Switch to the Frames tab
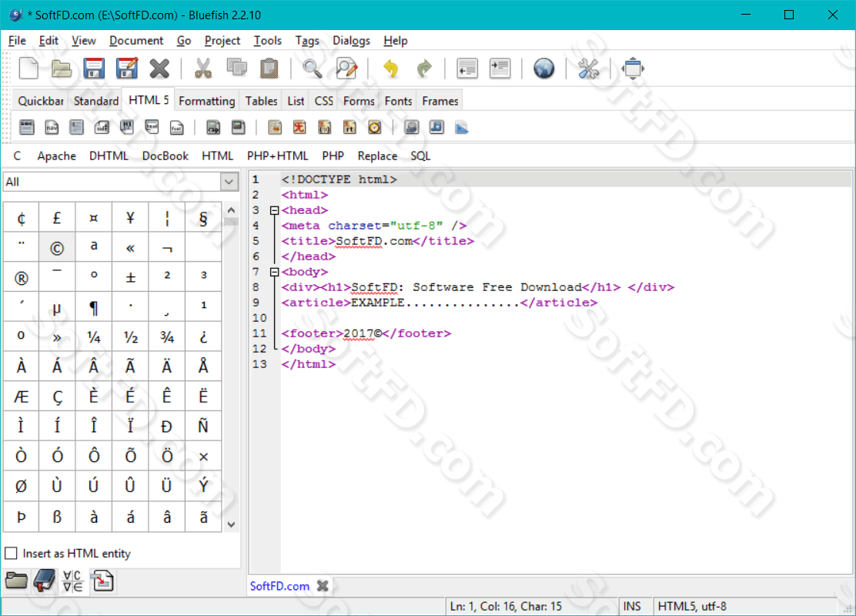This screenshot has width=856, height=616. coord(440,101)
